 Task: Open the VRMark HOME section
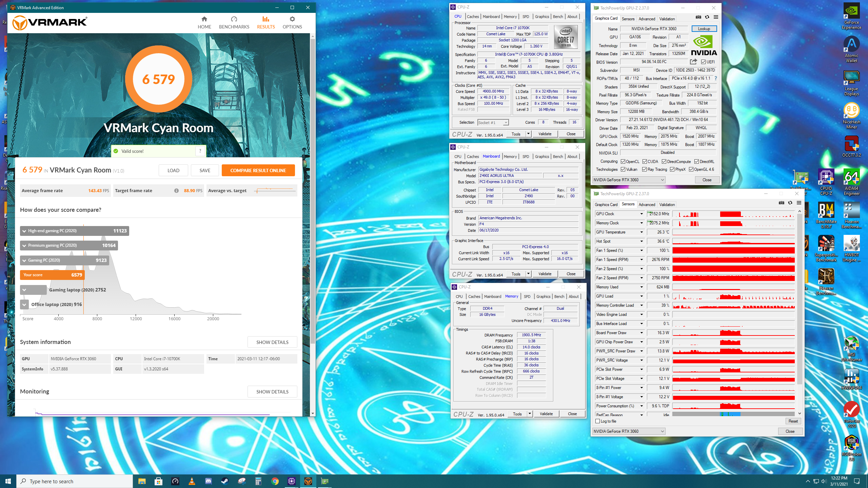204,23
